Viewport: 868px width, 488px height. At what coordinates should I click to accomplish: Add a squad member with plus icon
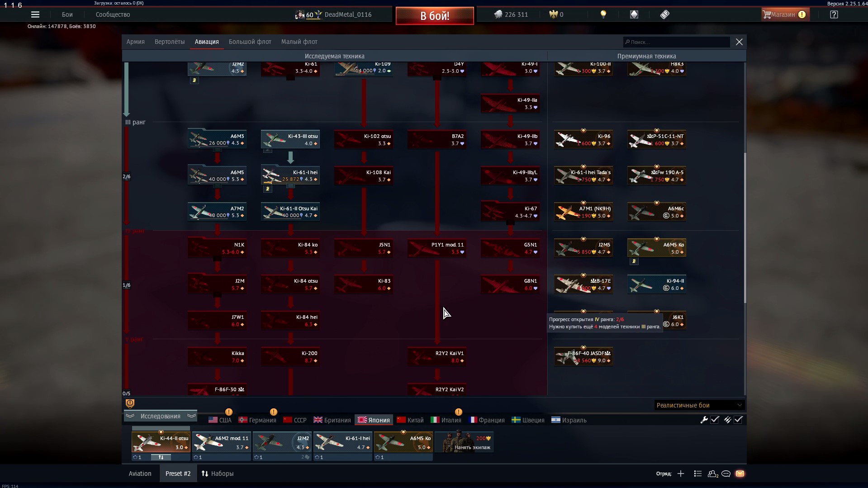681,474
